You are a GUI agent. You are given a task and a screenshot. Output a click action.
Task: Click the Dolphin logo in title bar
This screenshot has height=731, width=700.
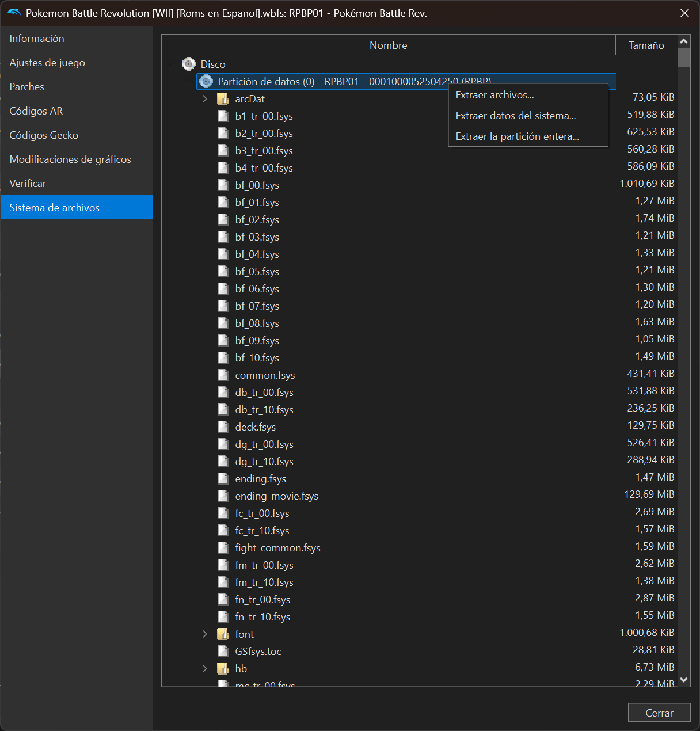click(x=14, y=13)
